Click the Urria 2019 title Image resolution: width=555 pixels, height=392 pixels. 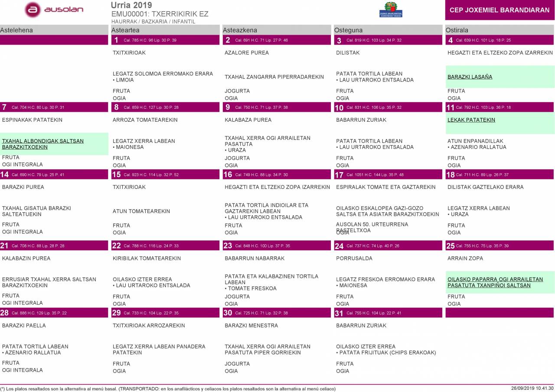pos(131,5)
